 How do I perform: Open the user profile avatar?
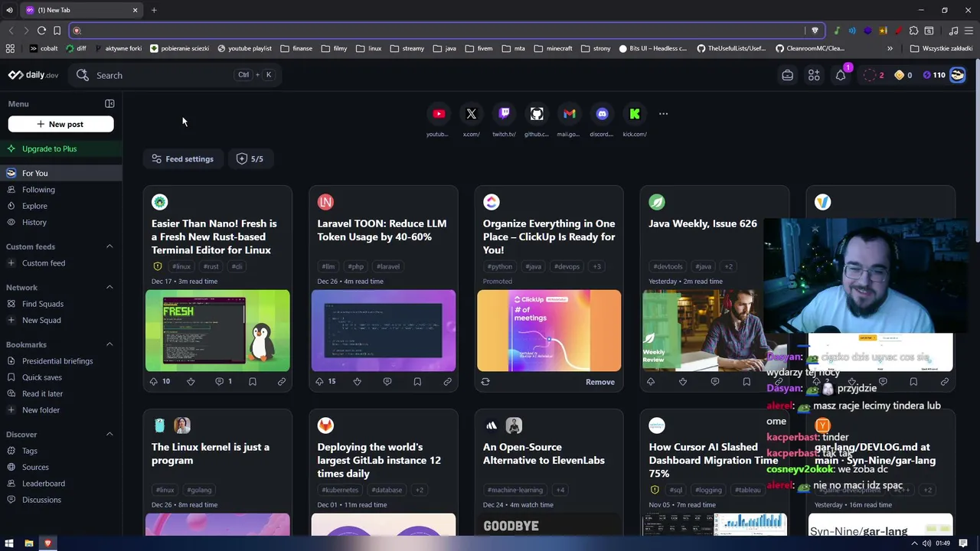pos(957,75)
